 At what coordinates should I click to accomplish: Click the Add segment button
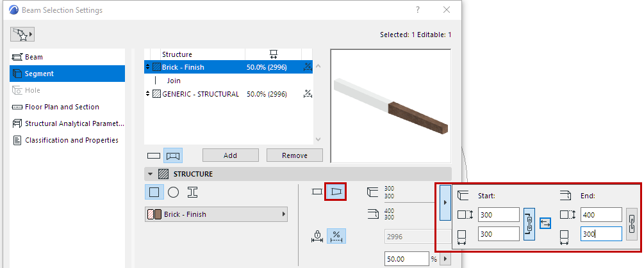coord(231,155)
